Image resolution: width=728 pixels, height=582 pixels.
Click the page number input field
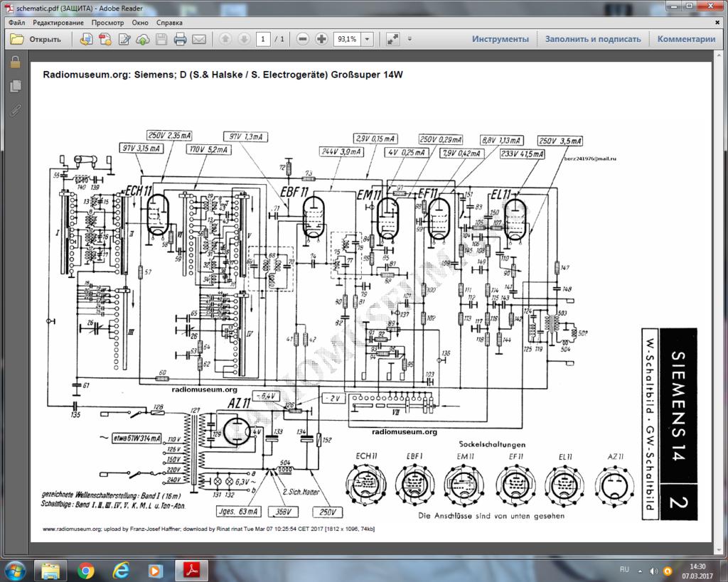coord(263,39)
